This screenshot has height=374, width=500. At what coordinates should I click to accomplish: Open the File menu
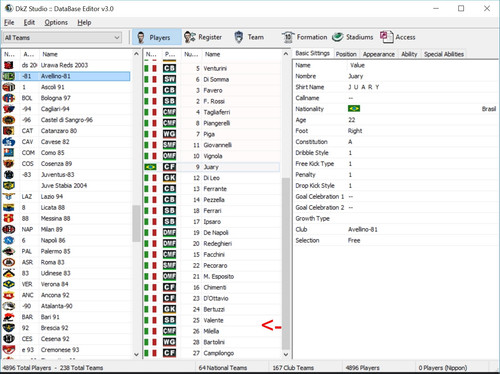pos(9,22)
